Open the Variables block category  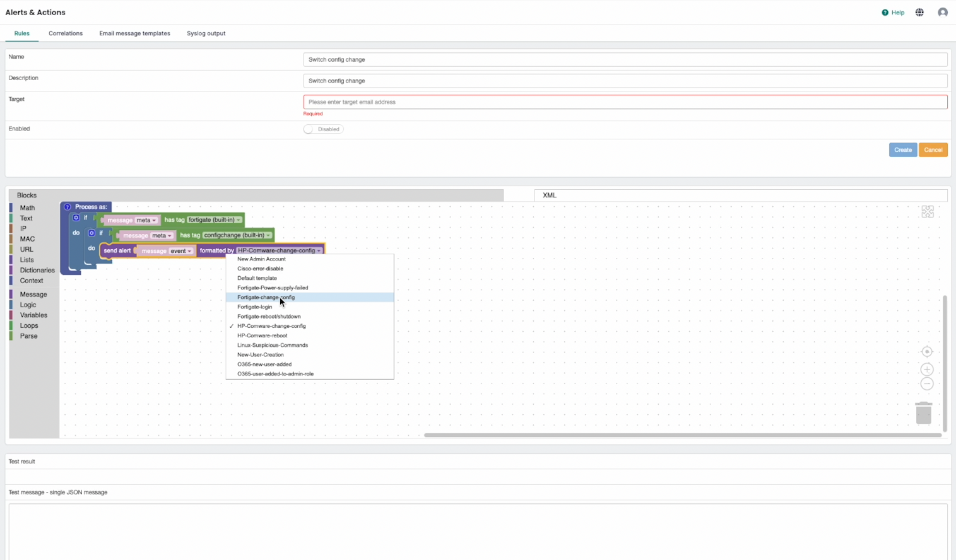pos(33,315)
